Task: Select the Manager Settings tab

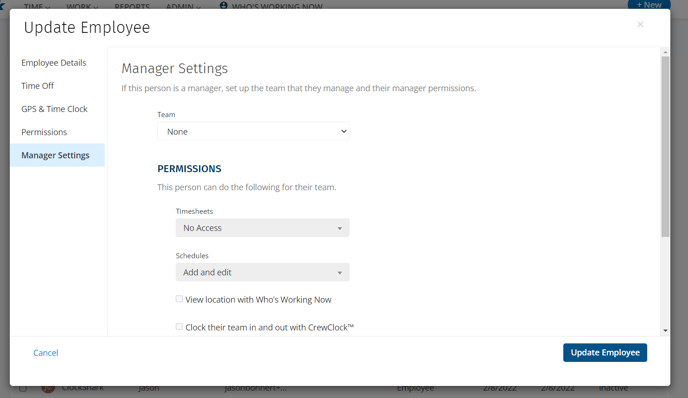Action: pos(57,155)
